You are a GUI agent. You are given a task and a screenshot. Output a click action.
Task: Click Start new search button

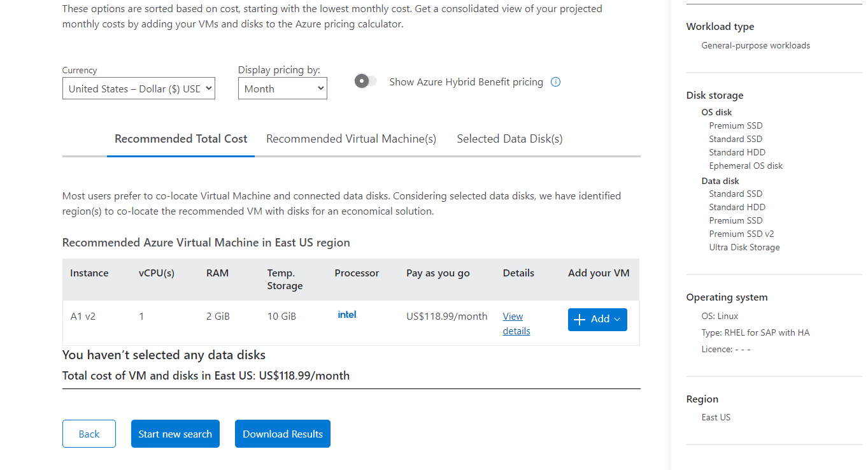pos(175,434)
